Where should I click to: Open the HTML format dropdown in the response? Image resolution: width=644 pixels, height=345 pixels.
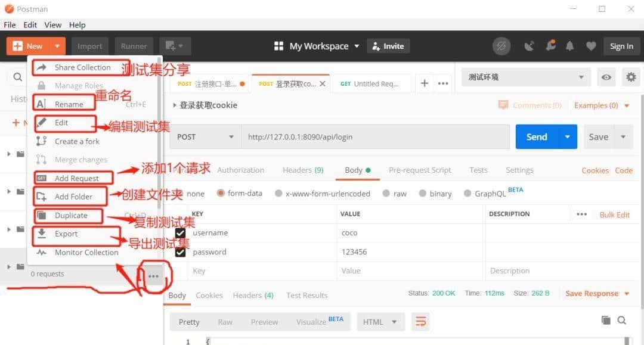click(x=380, y=321)
